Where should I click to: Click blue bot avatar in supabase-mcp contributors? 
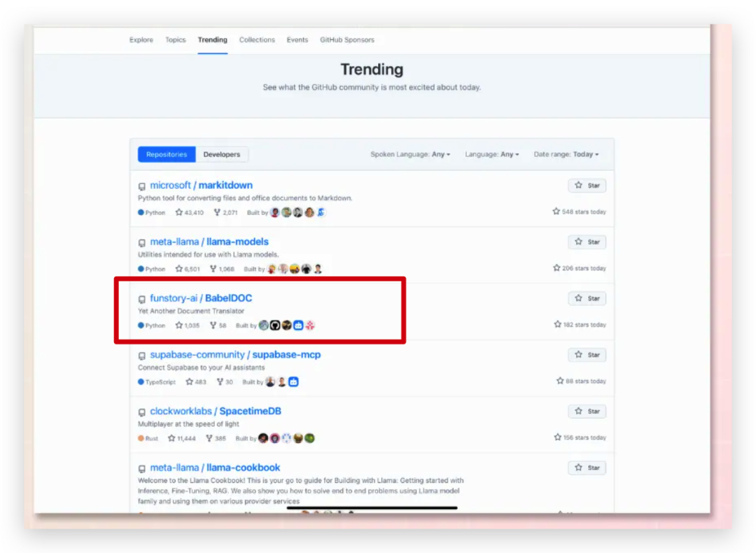point(293,381)
